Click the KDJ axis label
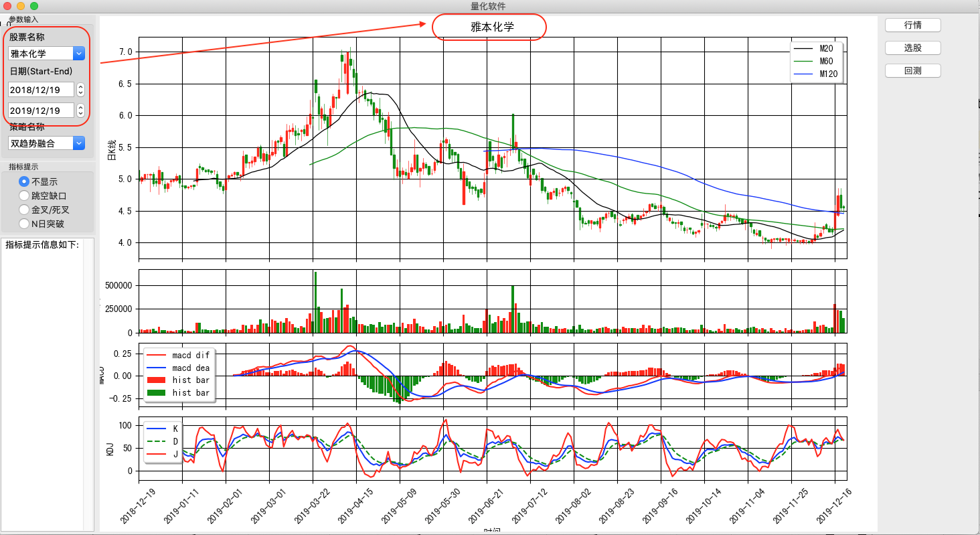The height and width of the screenshot is (535, 980). (x=111, y=449)
